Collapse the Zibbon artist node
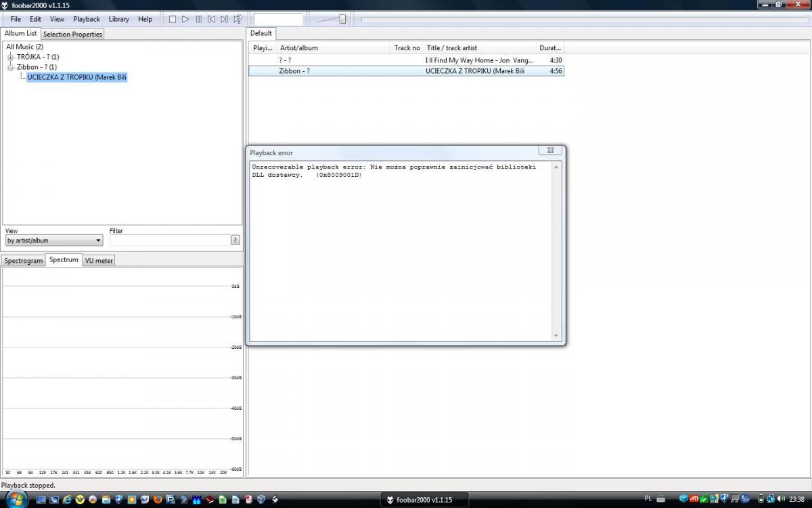Image resolution: width=812 pixels, height=508 pixels. click(x=11, y=67)
